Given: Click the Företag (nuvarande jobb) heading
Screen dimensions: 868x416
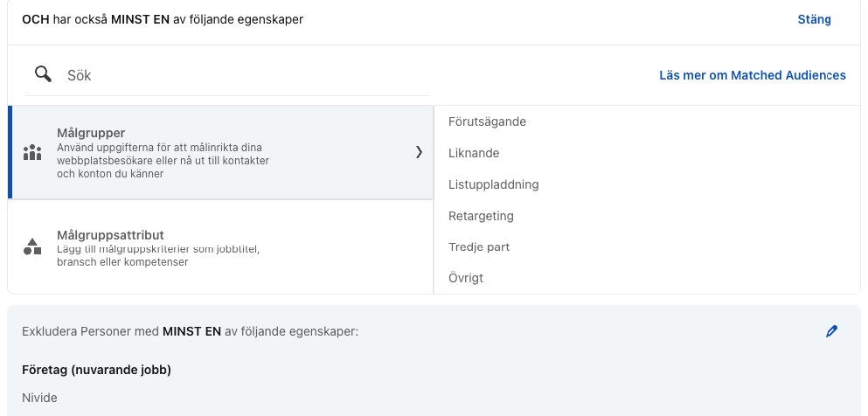Looking at the screenshot, I should click(96, 370).
